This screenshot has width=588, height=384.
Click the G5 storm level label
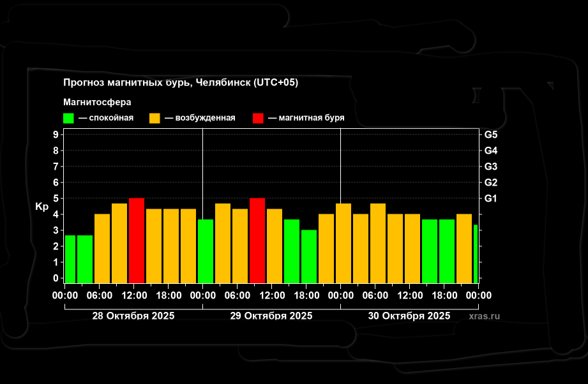pyautogui.click(x=491, y=135)
